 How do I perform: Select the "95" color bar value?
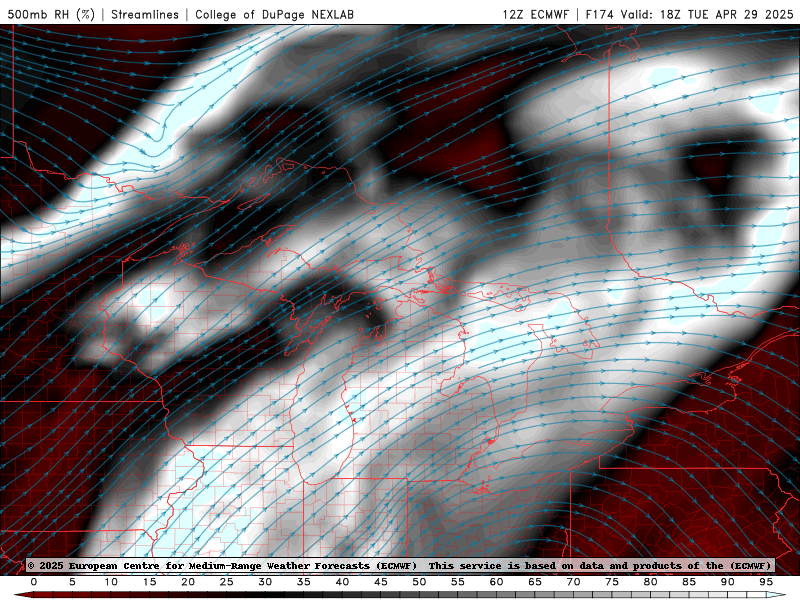click(766, 582)
